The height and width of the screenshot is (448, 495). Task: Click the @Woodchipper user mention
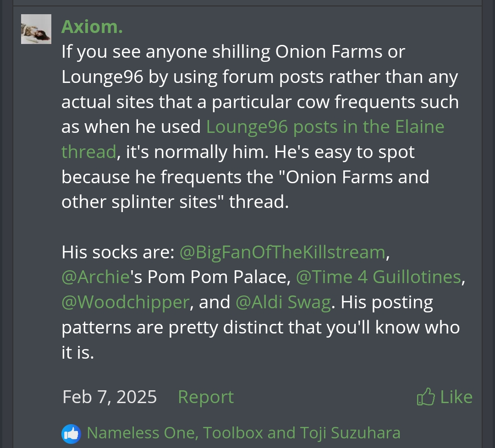coord(125,302)
